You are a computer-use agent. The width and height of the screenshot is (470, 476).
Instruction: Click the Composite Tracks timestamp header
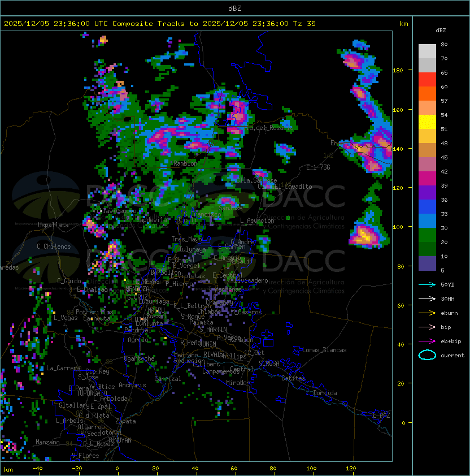coord(160,24)
